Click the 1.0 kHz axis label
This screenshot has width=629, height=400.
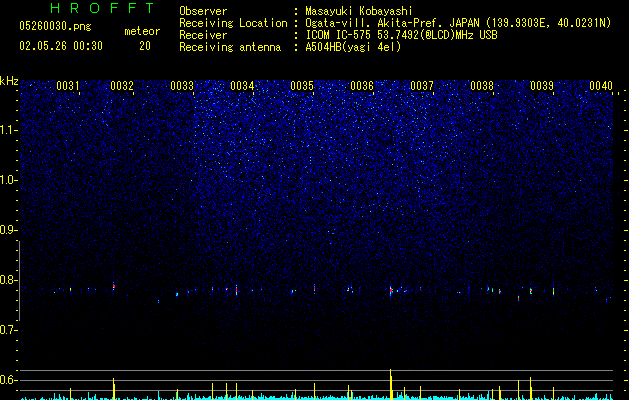(8, 180)
